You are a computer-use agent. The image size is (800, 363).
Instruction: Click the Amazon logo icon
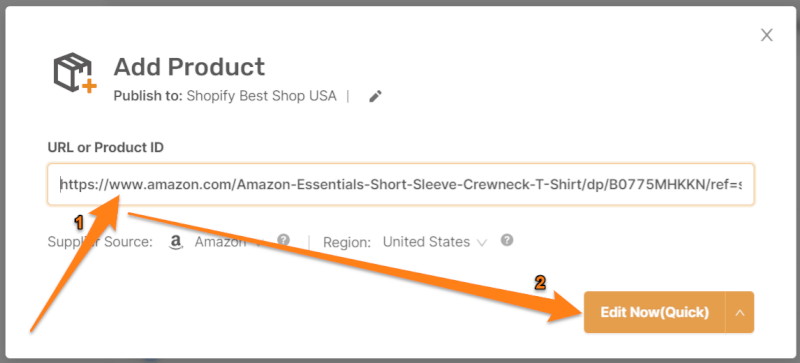[x=176, y=242]
